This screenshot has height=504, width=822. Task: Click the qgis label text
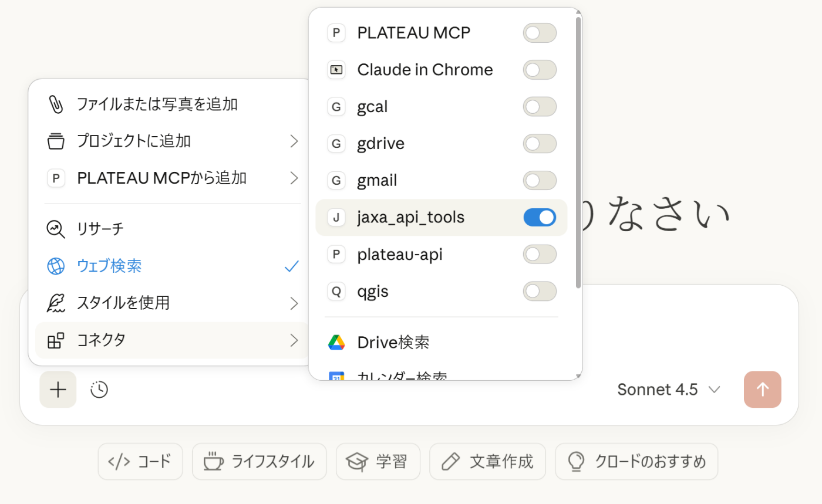coord(372,292)
